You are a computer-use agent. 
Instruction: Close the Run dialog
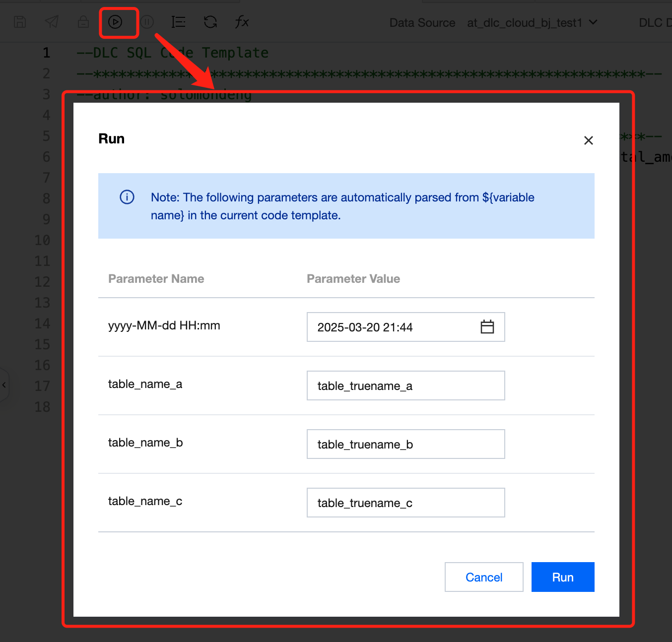(x=589, y=140)
